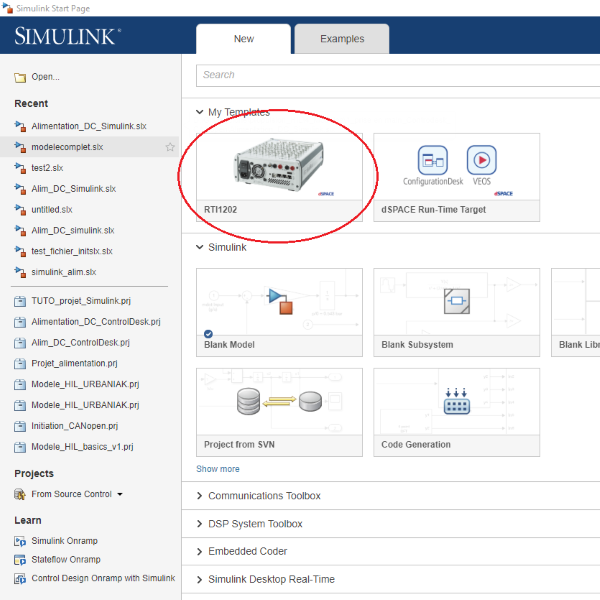This screenshot has width=600, height=600.
Task: Switch to the Examples tab
Action: coord(342,39)
